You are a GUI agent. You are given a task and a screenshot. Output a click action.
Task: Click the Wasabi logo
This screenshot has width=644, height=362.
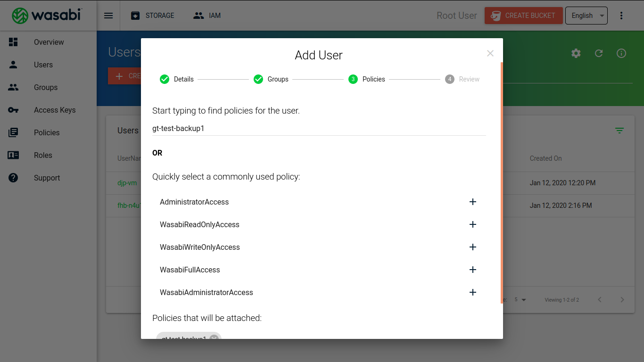[47, 16]
